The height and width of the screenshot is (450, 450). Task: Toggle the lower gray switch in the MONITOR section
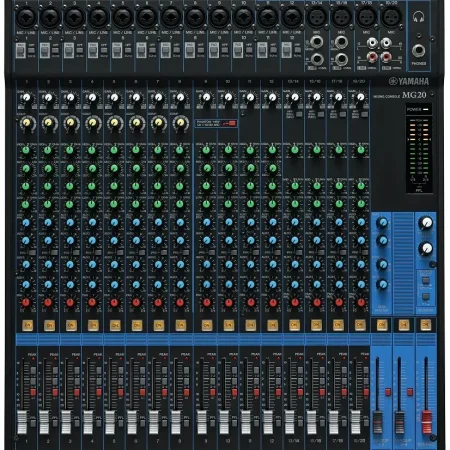tap(426, 297)
